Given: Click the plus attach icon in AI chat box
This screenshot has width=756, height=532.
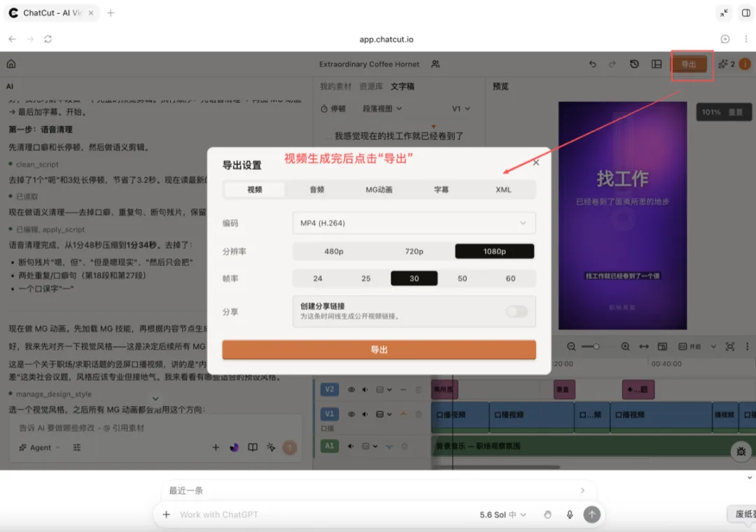Looking at the screenshot, I should click(x=216, y=447).
